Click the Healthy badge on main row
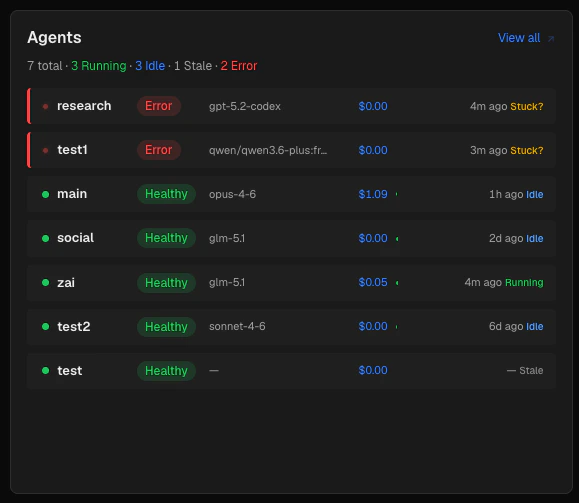Viewport: 579px width, 503px height. [166, 194]
